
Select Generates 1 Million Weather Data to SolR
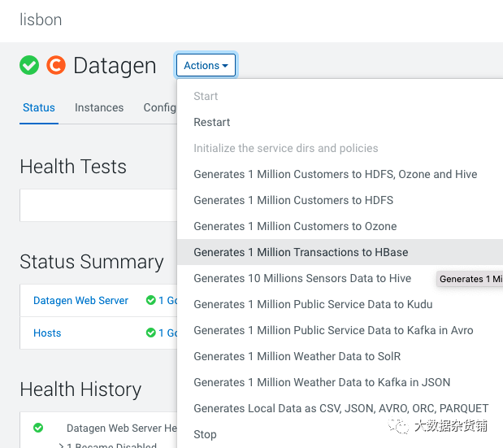pyautogui.click(x=297, y=356)
